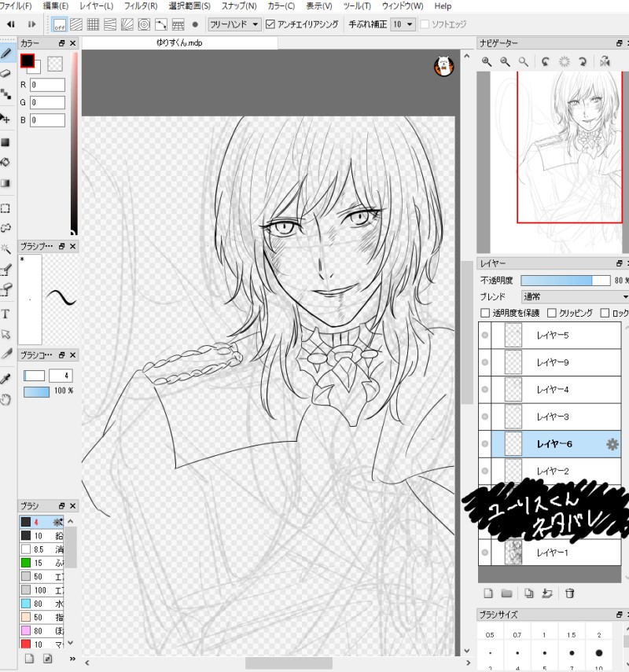Click the R color value field
This screenshot has width=629, height=672.
click(x=47, y=85)
